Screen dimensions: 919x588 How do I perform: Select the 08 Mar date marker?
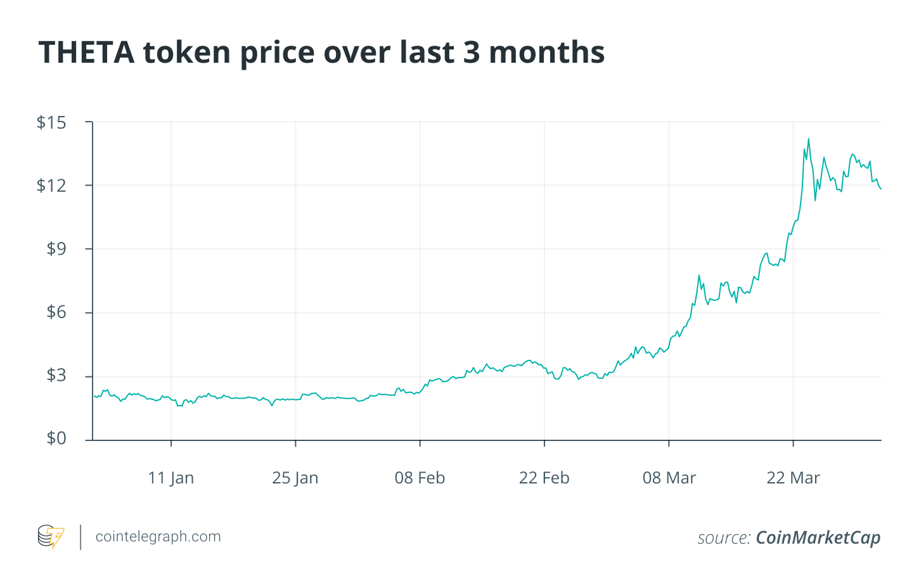point(669,478)
